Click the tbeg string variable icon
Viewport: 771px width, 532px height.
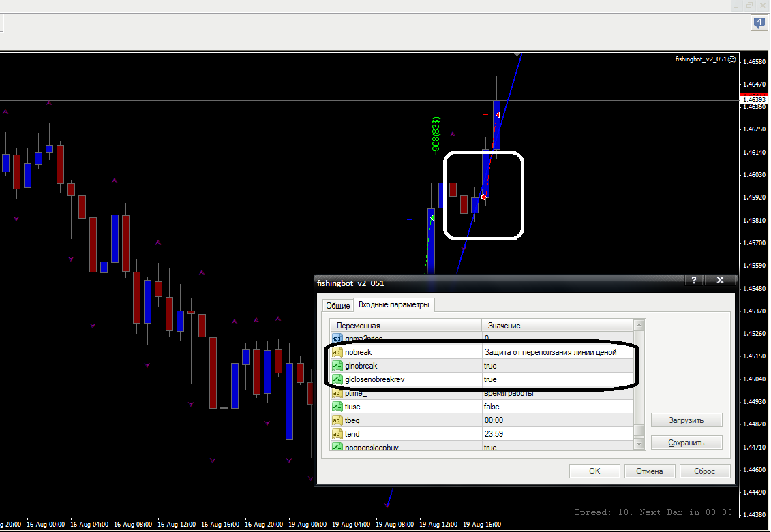click(337, 420)
